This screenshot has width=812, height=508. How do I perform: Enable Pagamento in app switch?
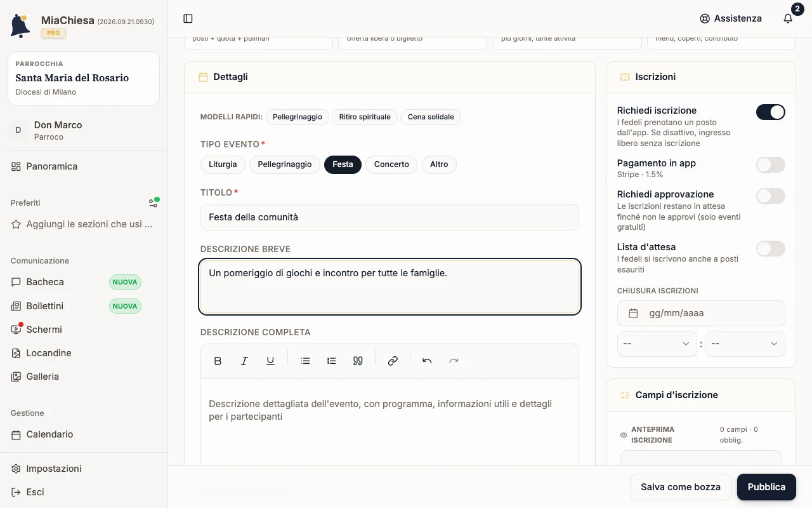pyautogui.click(x=771, y=165)
